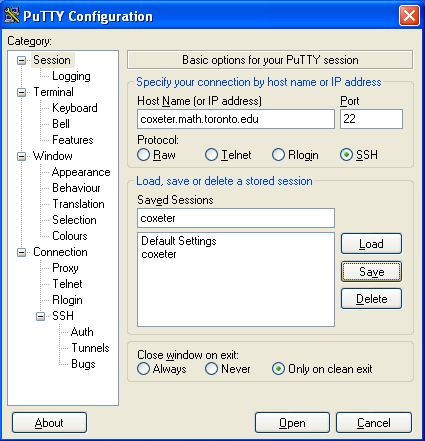
Task: Collapse the SSH subtree in Connection
Action: 40,316
